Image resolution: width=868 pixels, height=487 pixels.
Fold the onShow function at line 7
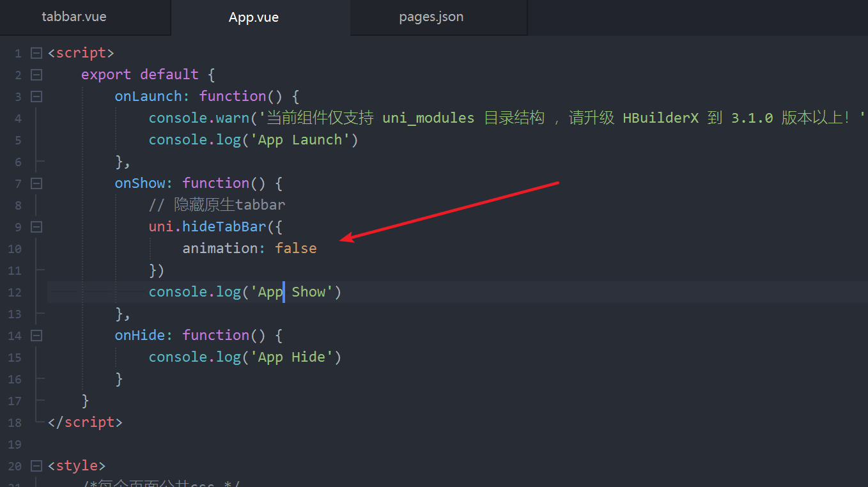[x=36, y=183]
